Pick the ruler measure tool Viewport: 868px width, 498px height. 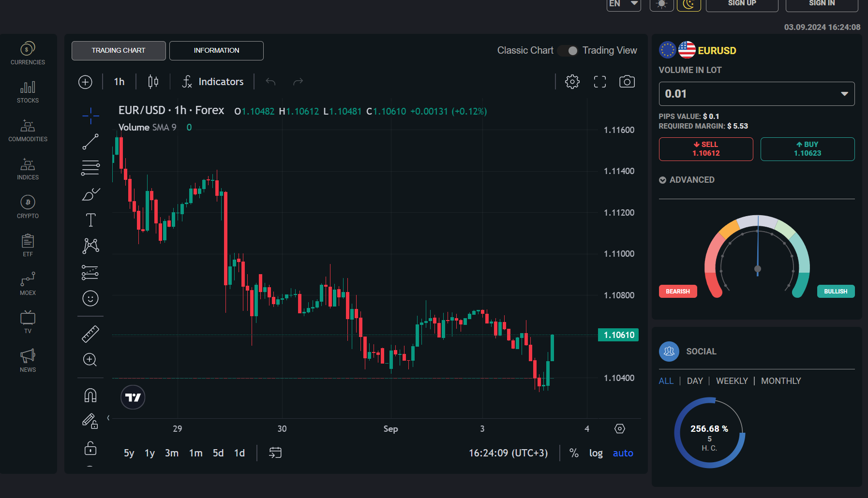[x=90, y=334]
